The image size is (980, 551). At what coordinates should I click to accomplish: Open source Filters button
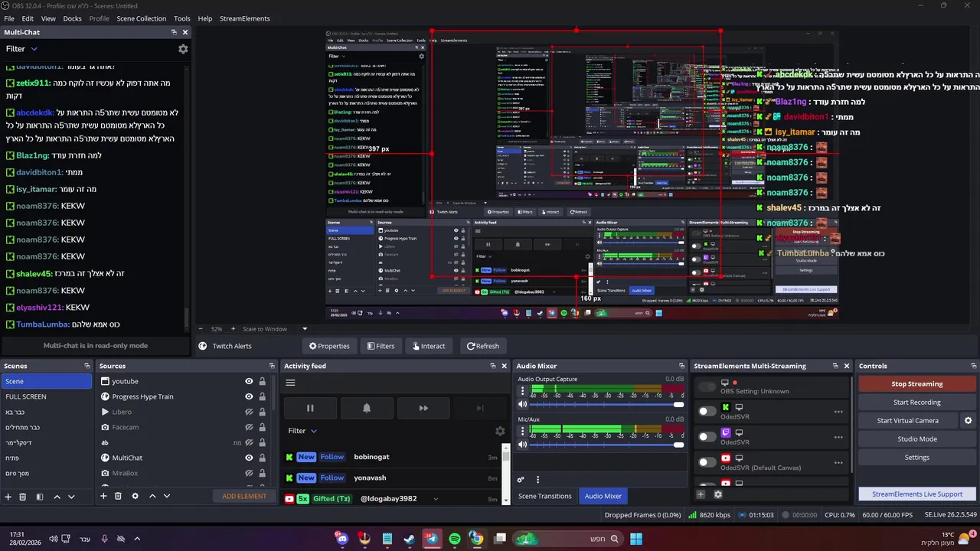tap(381, 346)
